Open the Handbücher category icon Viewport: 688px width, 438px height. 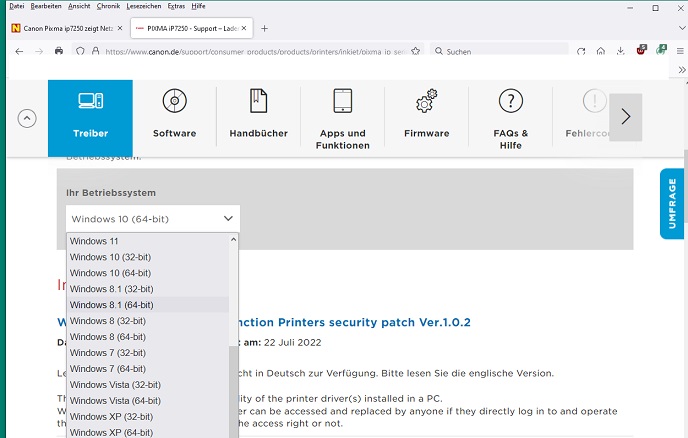tap(258, 116)
